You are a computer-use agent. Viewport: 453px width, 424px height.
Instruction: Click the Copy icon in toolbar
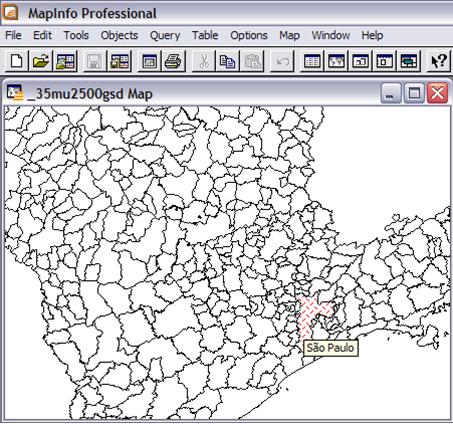pos(227,61)
